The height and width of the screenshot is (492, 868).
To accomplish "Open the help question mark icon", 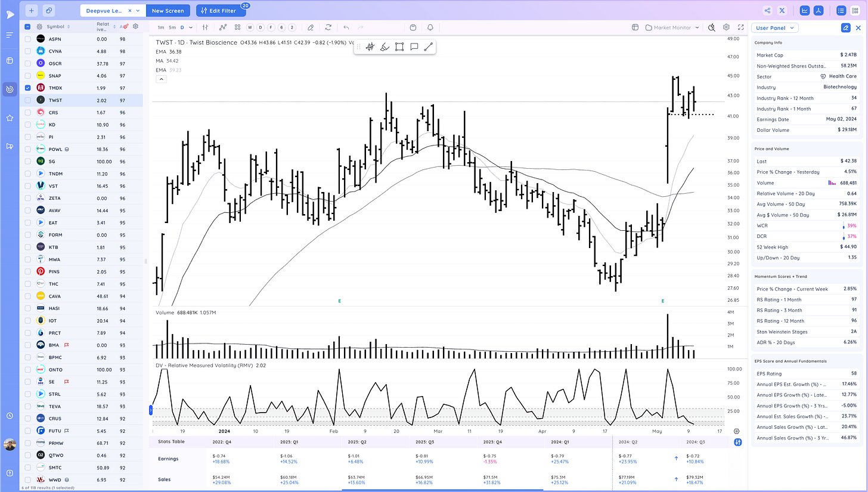I will [10, 473].
